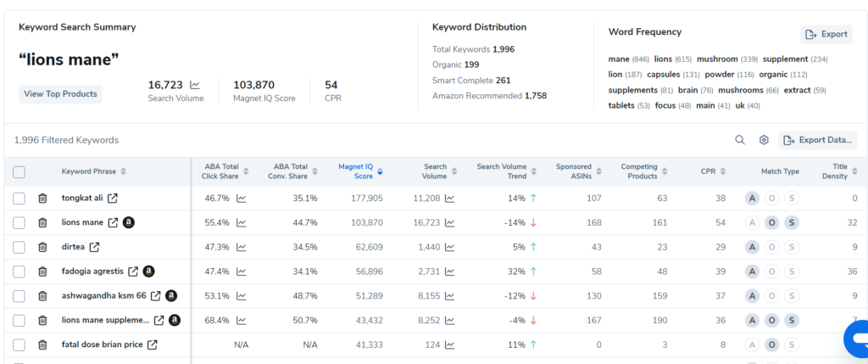Delete the tongkat ali keyword row
Image resolution: width=868 pixels, height=364 pixels.
tap(42, 199)
